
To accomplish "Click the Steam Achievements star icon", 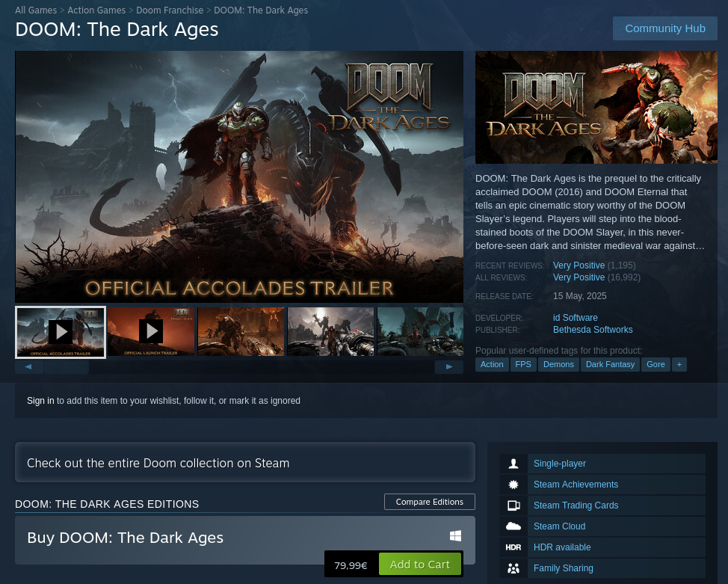I will 513,485.
